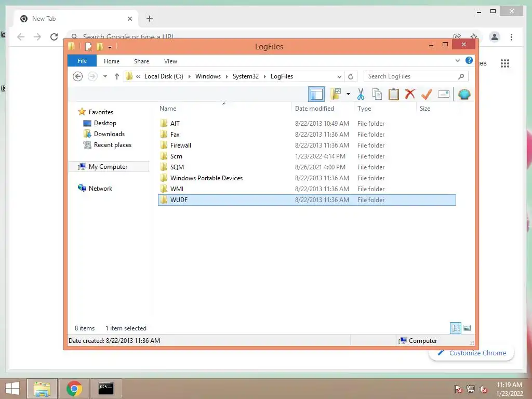Cut selection with the scissors icon
532x399 pixels.
(x=361, y=94)
